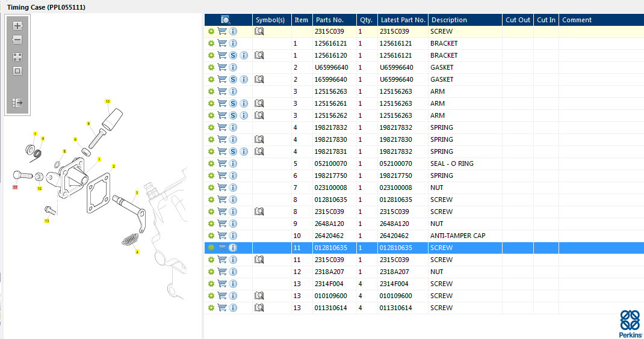Click the four-squares grid view icon
The width and height of the screenshot is (644, 339).
[x=17, y=57]
